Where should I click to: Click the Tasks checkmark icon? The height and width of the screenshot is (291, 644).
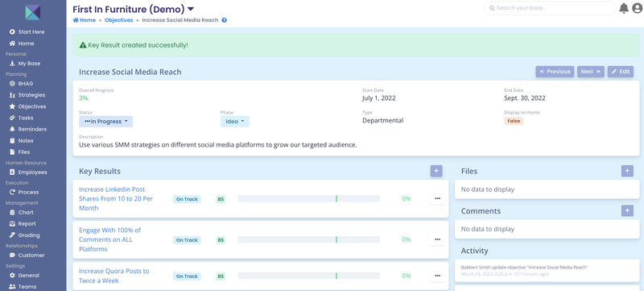tap(12, 118)
